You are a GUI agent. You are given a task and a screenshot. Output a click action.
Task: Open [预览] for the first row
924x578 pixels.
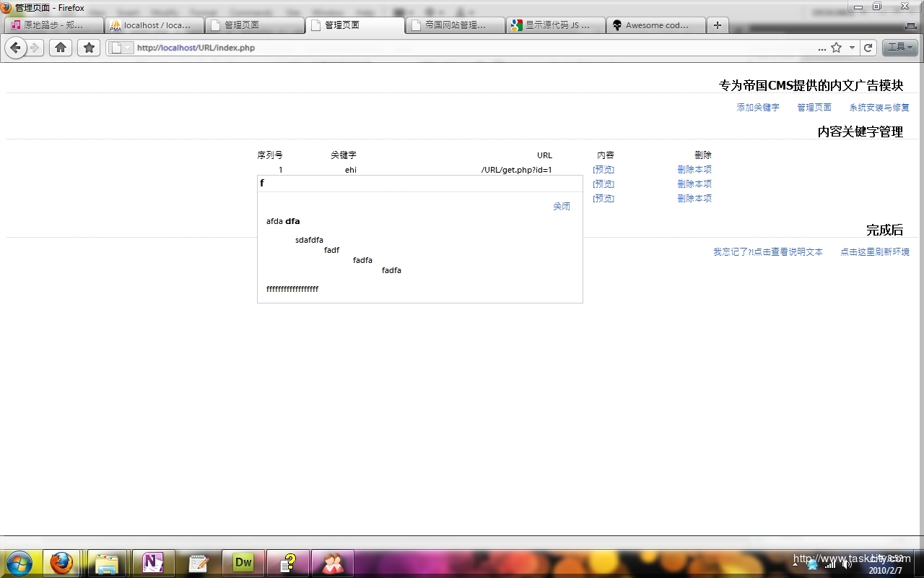(x=603, y=170)
